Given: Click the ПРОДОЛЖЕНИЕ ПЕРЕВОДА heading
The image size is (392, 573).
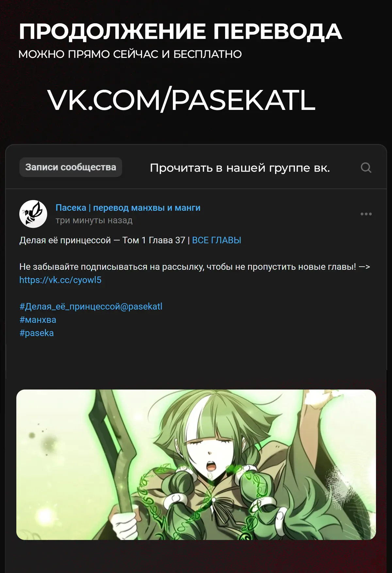Looking at the screenshot, I should (x=180, y=32).
